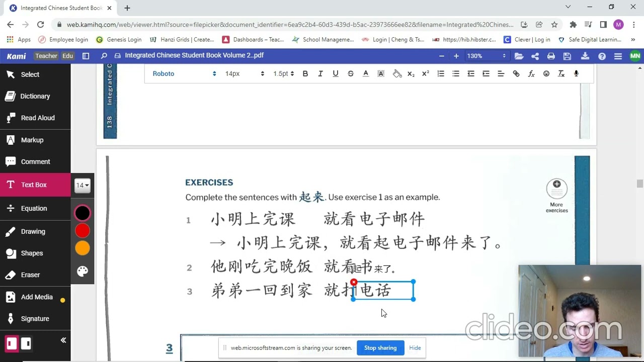Decrease text indent
The height and width of the screenshot is (362, 644).
tap(470, 73)
